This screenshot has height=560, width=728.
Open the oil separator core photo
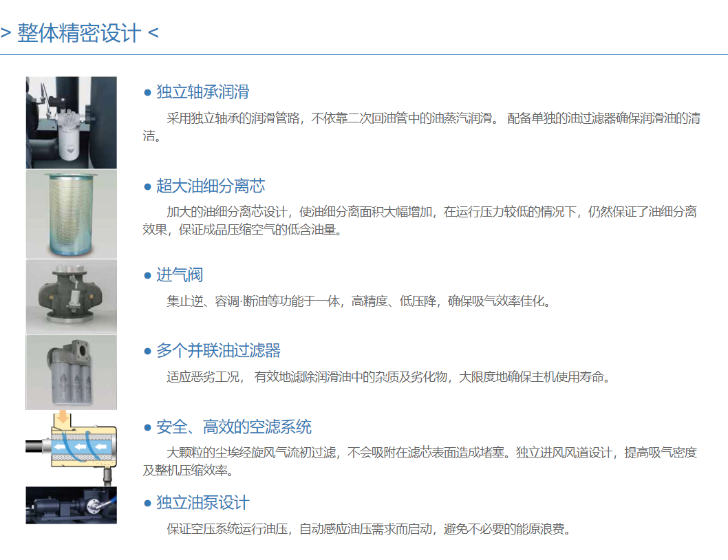pos(72,213)
